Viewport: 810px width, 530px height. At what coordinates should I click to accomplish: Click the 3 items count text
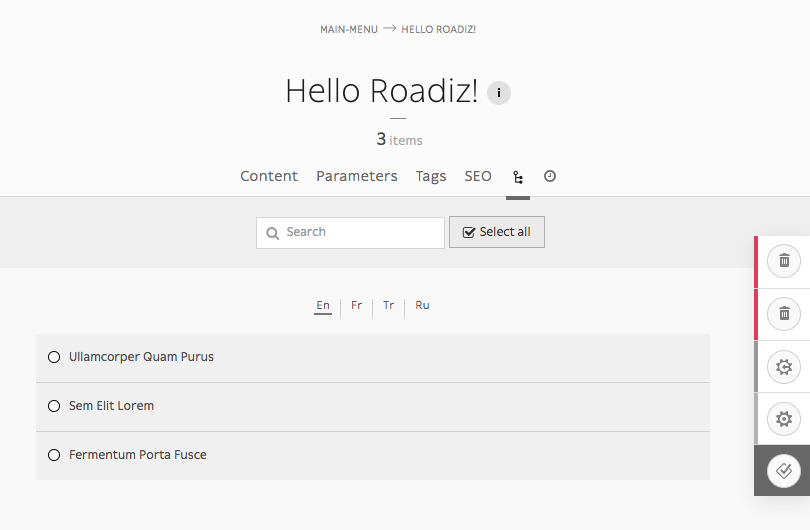point(399,139)
